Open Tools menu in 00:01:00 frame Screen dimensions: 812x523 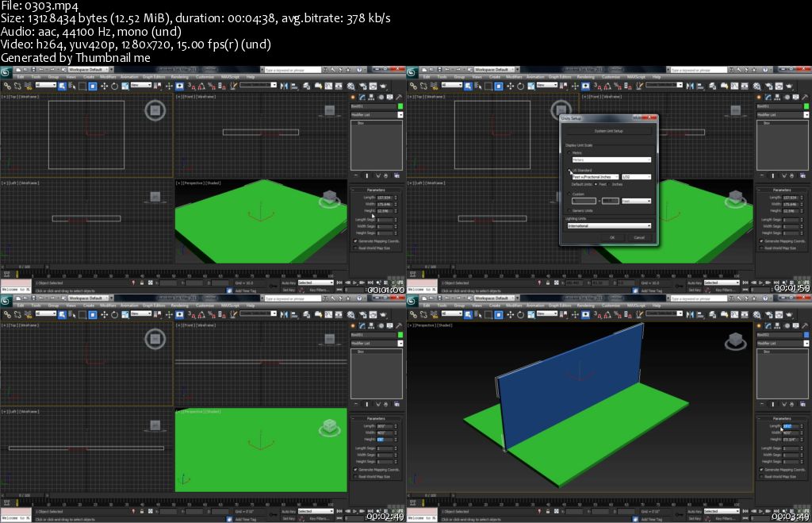coord(36,77)
